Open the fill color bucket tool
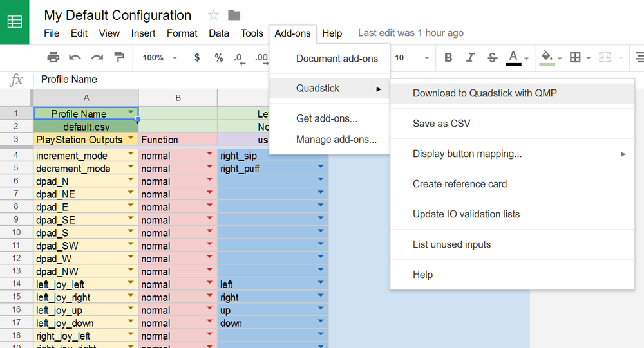 pyautogui.click(x=547, y=58)
